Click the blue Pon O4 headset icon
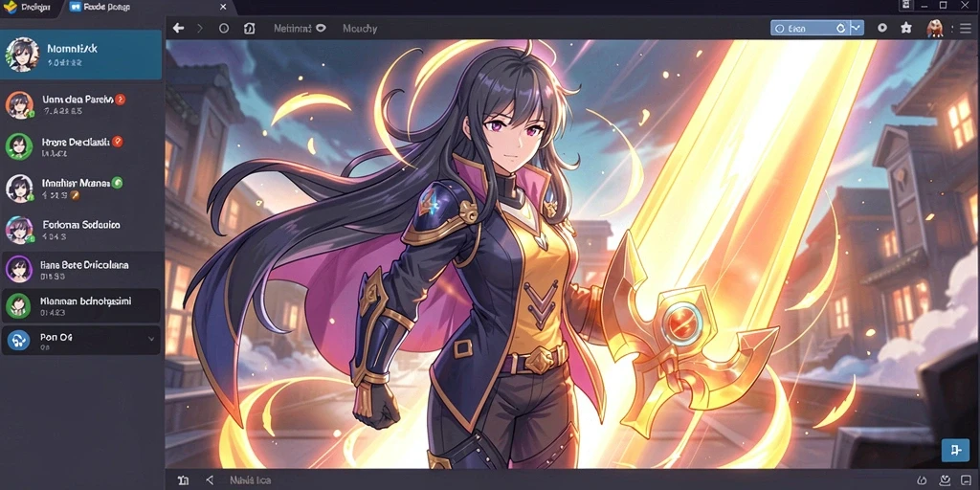980x490 pixels. [19, 340]
